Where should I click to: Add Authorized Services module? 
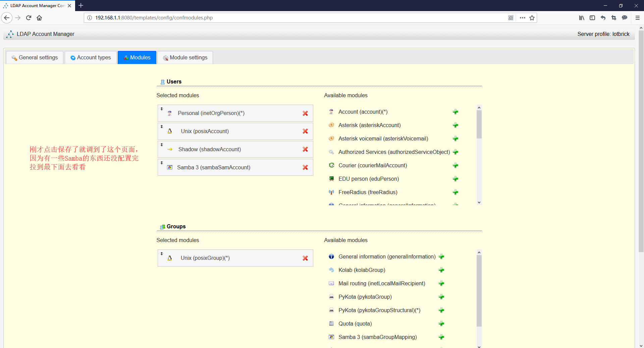(x=455, y=152)
